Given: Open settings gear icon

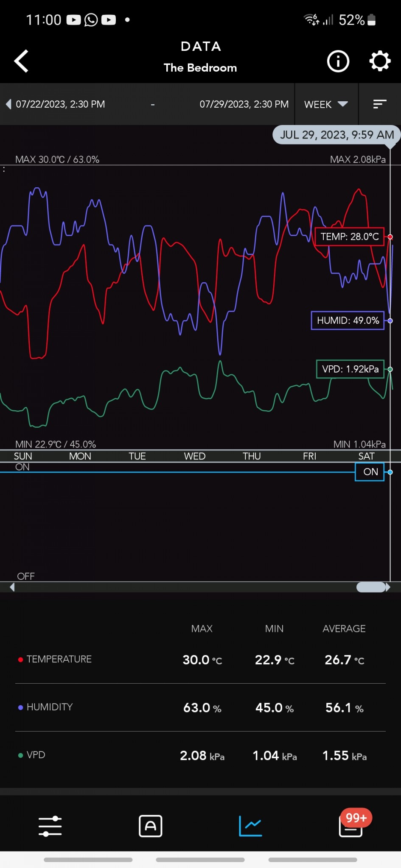Looking at the screenshot, I should coord(379,61).
